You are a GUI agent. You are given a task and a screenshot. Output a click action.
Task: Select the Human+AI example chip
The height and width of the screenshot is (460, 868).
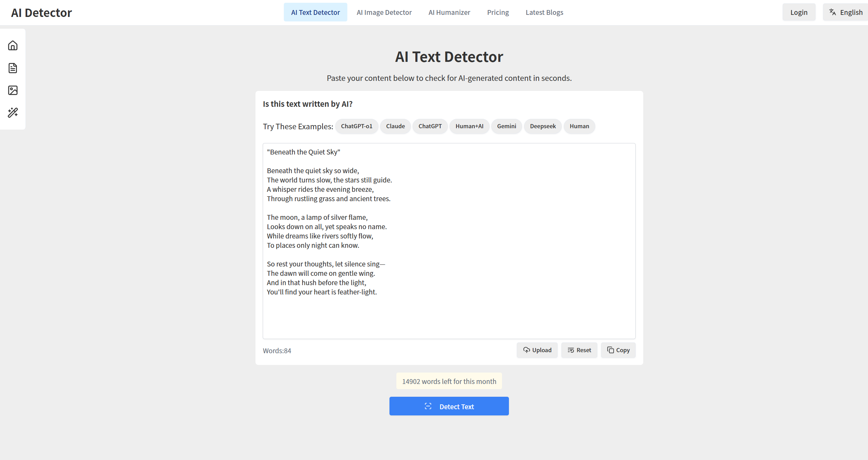click(469, 126)
